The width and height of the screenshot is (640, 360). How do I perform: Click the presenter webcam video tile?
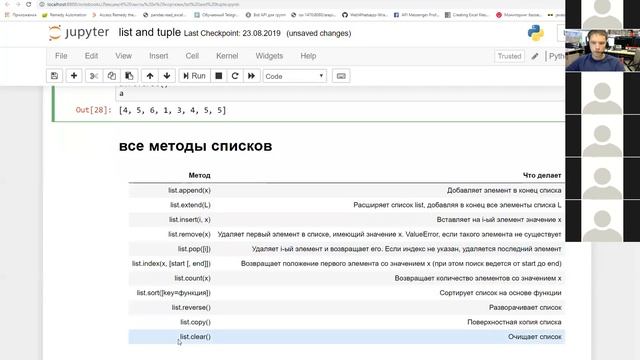pos(602,51)
